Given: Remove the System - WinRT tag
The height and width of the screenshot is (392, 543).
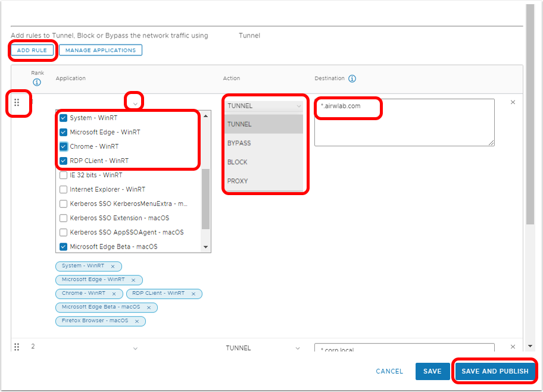Looking at the screenshot, I should click(x=113, y=266).
